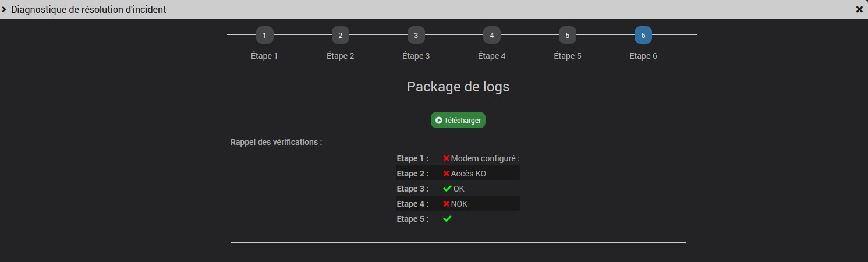The width and height of the screenshot is (868, 262).
Task: Click the play icon inside Télécharger
Action: [439, 121]
